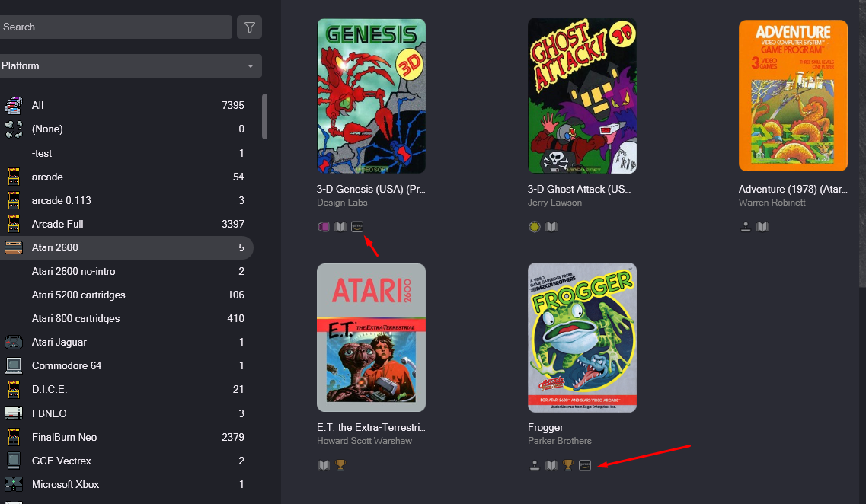Click the Adventure (1978) game title
The height and width of the screenshot is (504, 866).
tap(793, 189)
